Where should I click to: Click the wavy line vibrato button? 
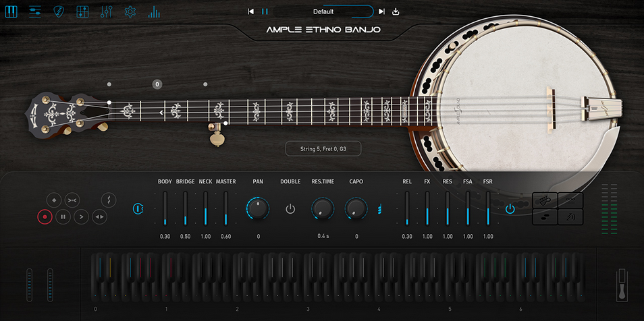pyautogui.click(x=109, y=200)
